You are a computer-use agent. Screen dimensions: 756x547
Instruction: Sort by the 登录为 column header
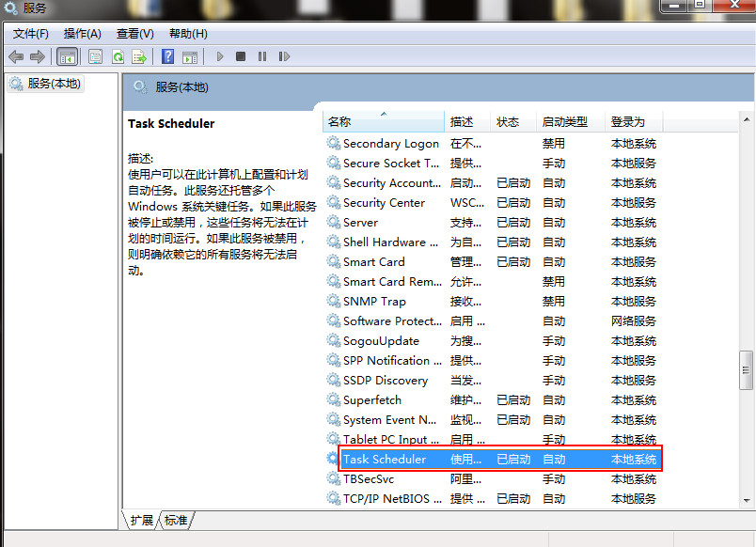(634, 121)
